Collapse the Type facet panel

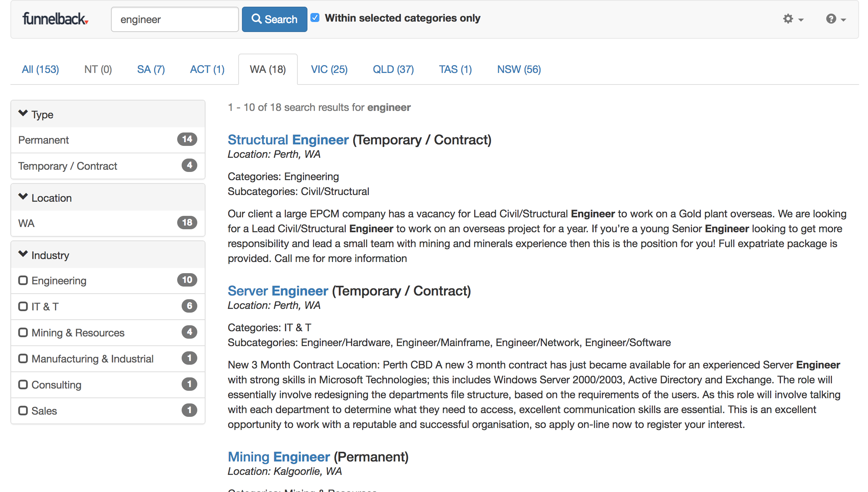click(x=23, y=114)
